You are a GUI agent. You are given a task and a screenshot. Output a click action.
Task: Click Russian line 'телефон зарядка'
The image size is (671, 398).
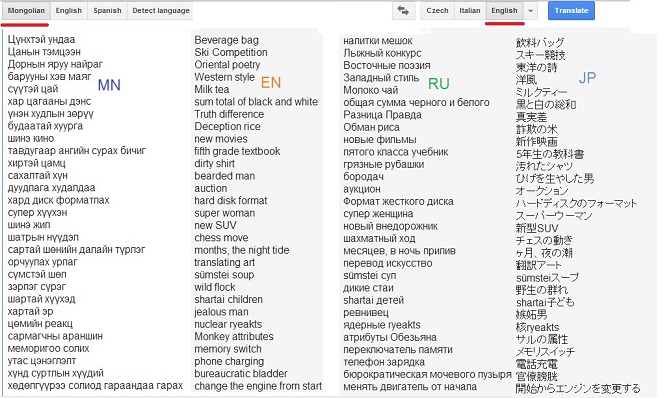coord(384,362)
